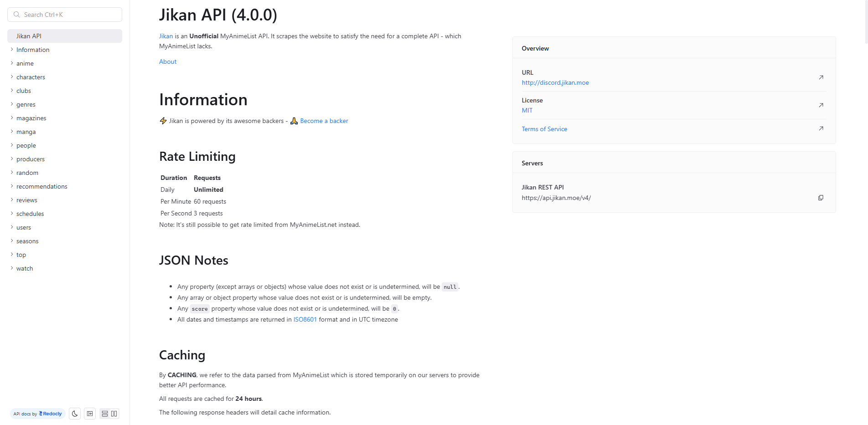Expand the anime section in sidebar

(25, 63)
